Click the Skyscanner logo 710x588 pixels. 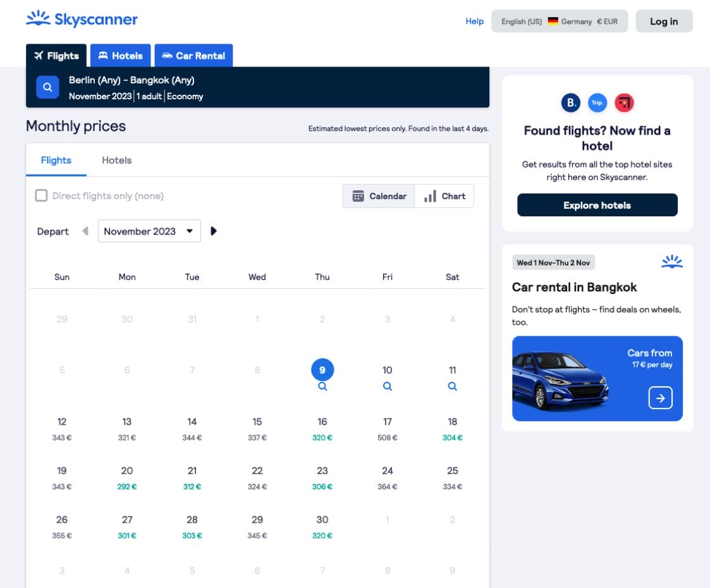(x=82, y=20)
